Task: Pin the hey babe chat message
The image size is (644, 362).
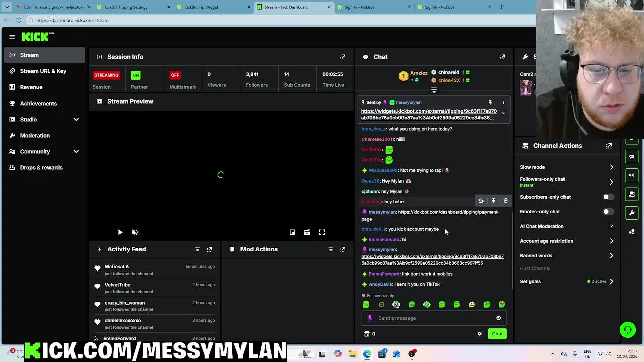Action: (x=493, y=201)
